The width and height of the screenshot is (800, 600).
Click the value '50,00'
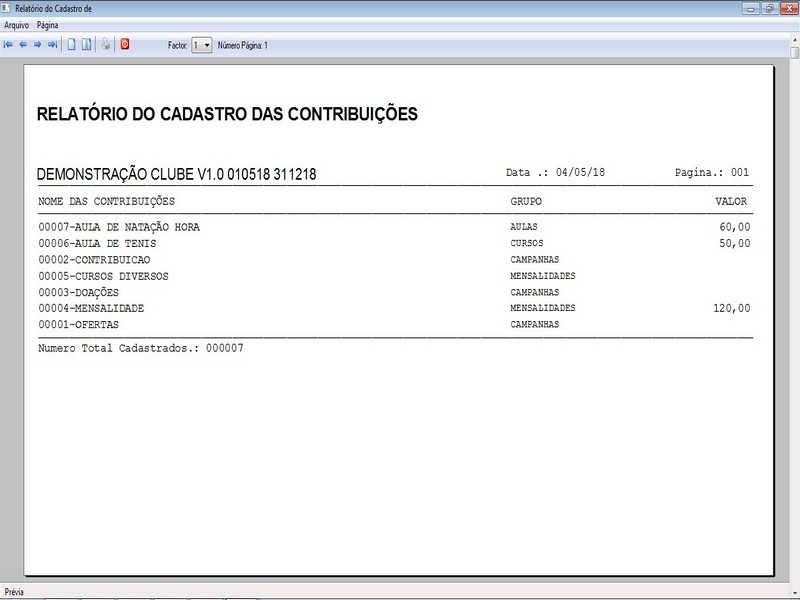[x=735, y=243]
